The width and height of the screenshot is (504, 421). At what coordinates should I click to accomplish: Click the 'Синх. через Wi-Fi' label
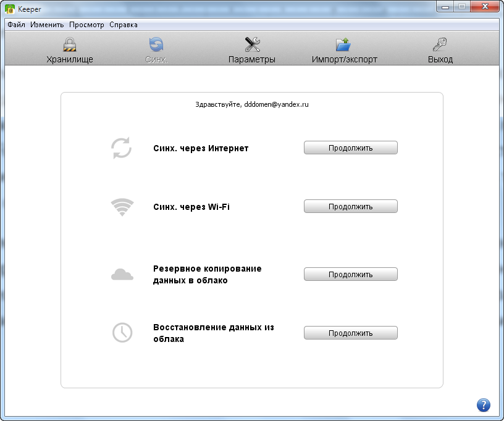pyautogui.click(x=191, y=207)
